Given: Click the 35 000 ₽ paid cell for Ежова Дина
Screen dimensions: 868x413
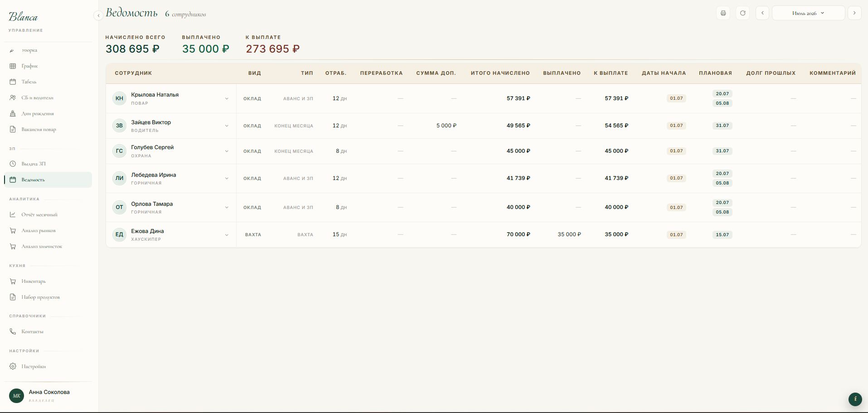Looking at the screenshot, I should [x=569, y=234].
